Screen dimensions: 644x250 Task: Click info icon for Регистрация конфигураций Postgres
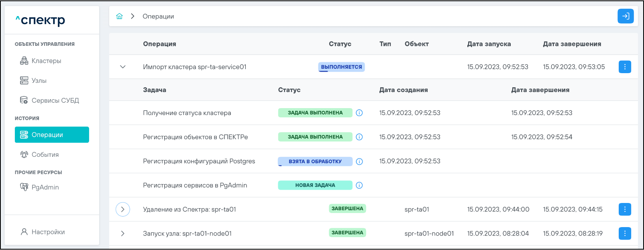pos(359,162)
